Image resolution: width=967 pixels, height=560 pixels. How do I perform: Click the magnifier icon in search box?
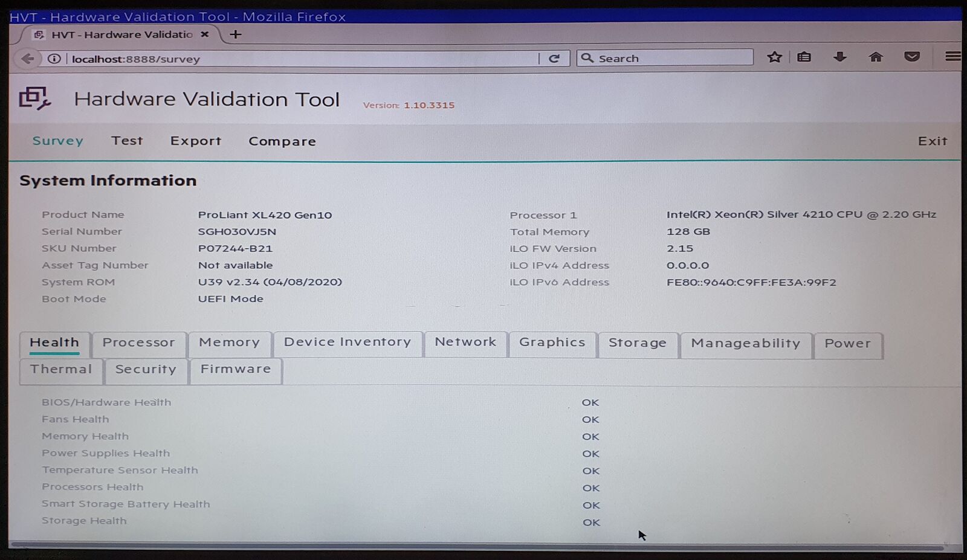587,58
